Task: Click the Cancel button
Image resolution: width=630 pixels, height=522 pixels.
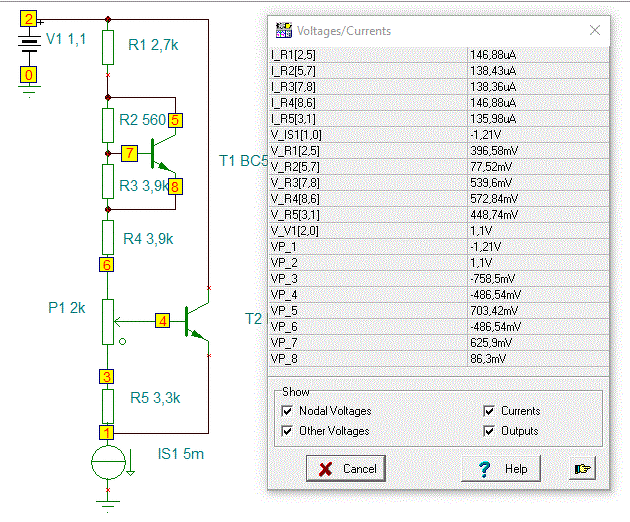Action: 346,468
